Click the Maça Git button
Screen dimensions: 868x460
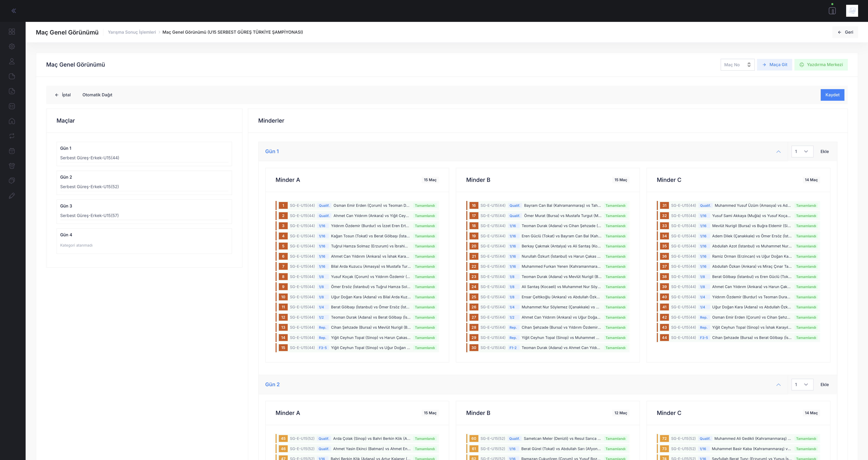coord(774,65)
